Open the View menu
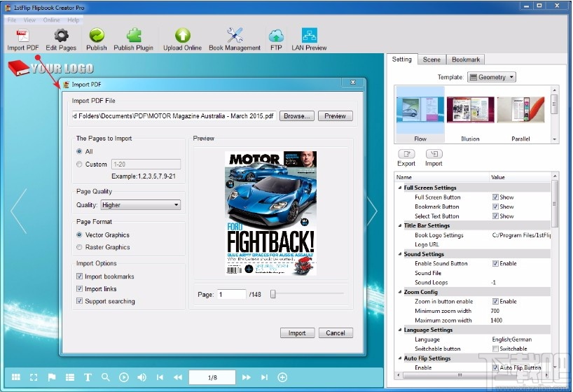Screen dimensions: 573x392 pos(29,20)
